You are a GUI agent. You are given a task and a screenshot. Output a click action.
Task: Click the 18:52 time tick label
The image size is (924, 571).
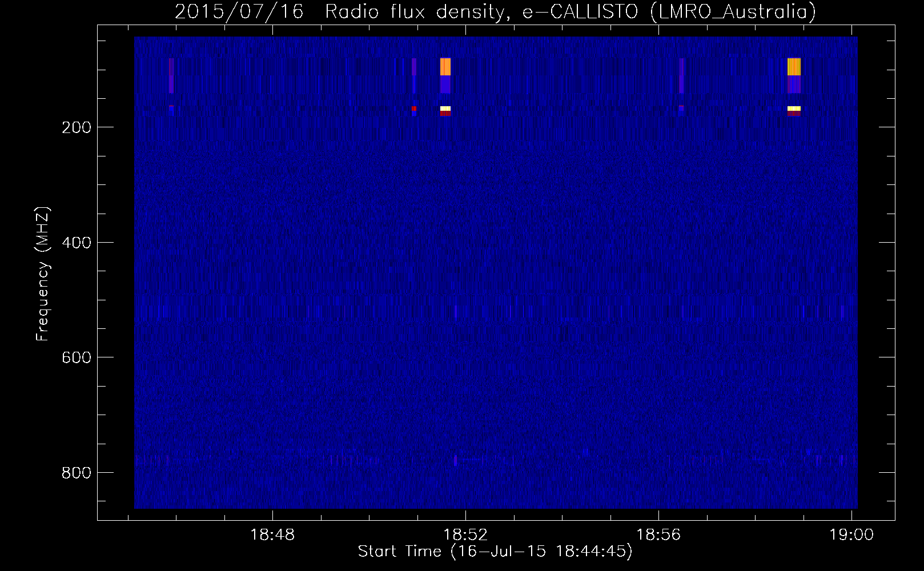[x=465, y=535]
